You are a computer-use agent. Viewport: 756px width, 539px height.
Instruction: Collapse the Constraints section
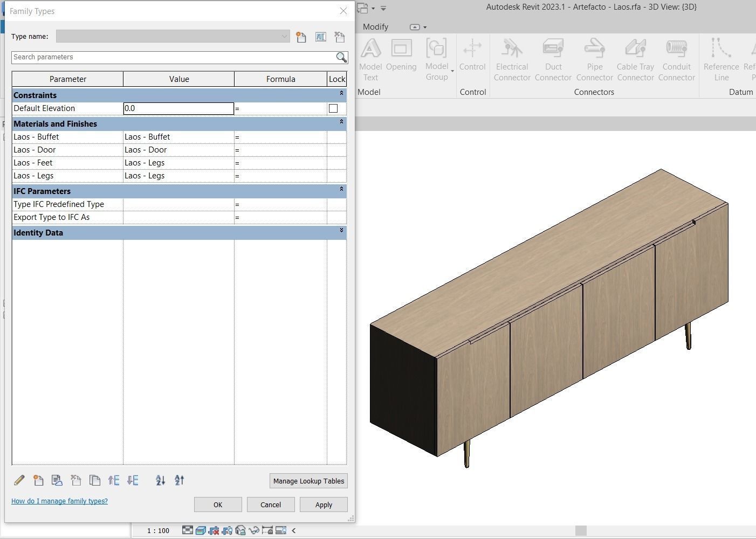coord(341,94)
